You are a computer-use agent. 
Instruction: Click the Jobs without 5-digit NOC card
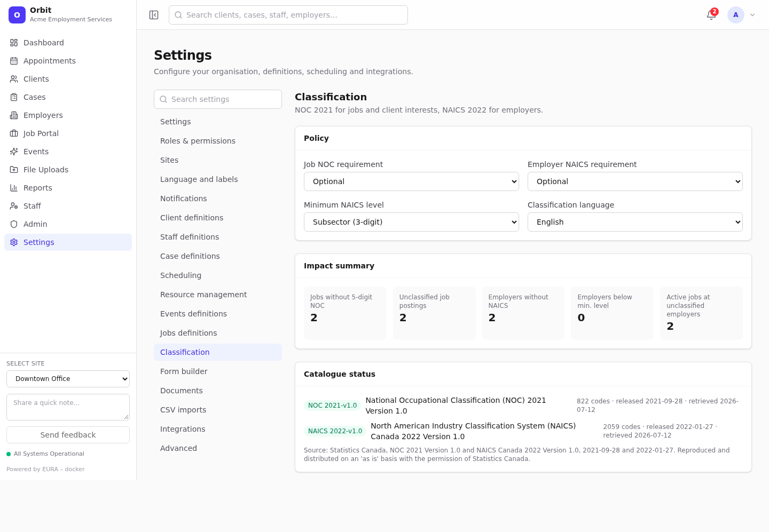click(345, 313)
